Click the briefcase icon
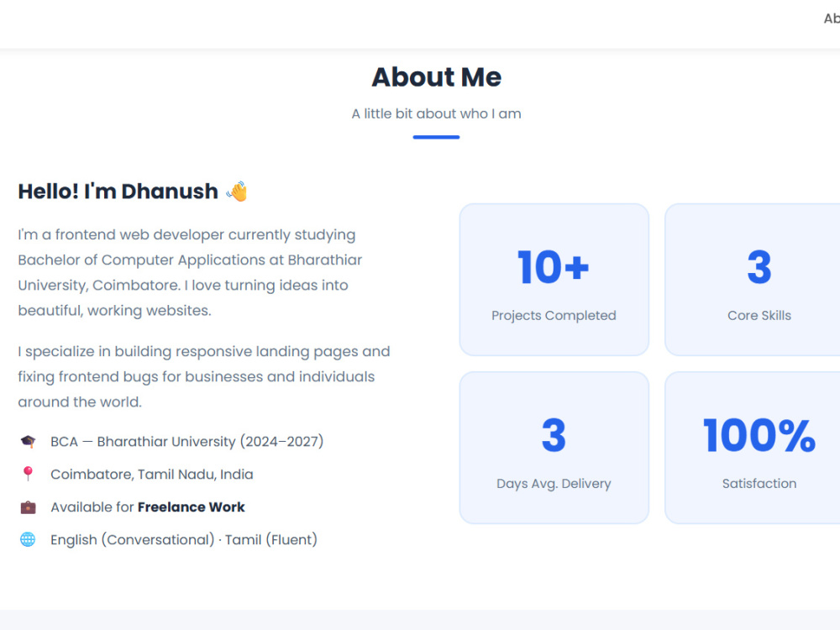Image resolution: width=840 pixels, height=630 pixels. 28,507
